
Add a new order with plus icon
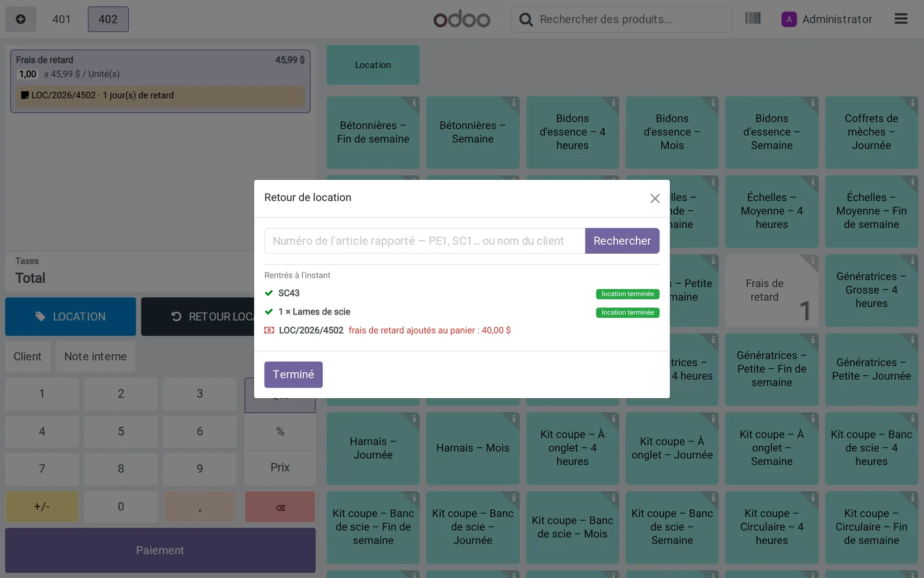click(x=21, y=19)
